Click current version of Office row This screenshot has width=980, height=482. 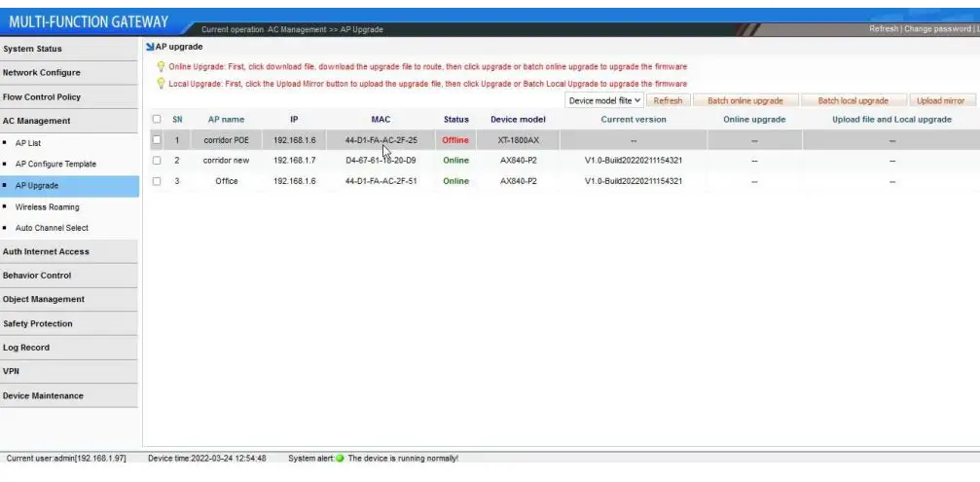634,181
